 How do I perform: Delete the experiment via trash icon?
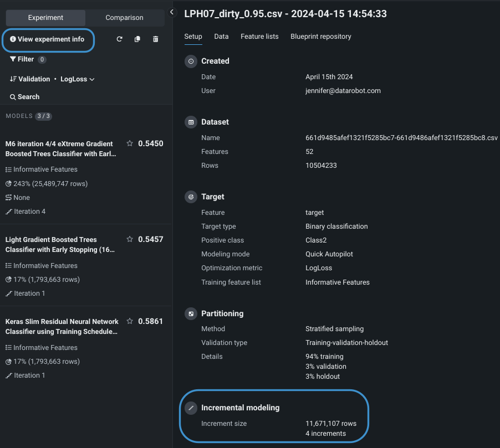[155, 39]
